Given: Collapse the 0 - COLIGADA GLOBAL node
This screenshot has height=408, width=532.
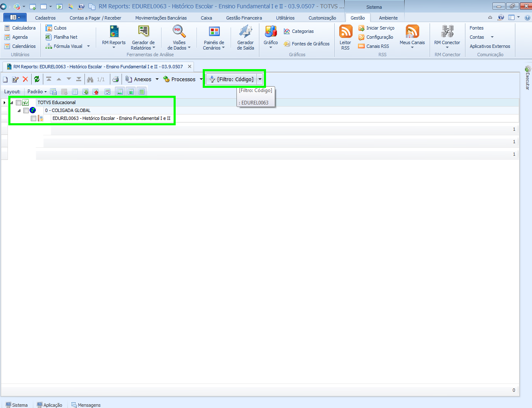Looking at the screenshot, I should (19, 110).
